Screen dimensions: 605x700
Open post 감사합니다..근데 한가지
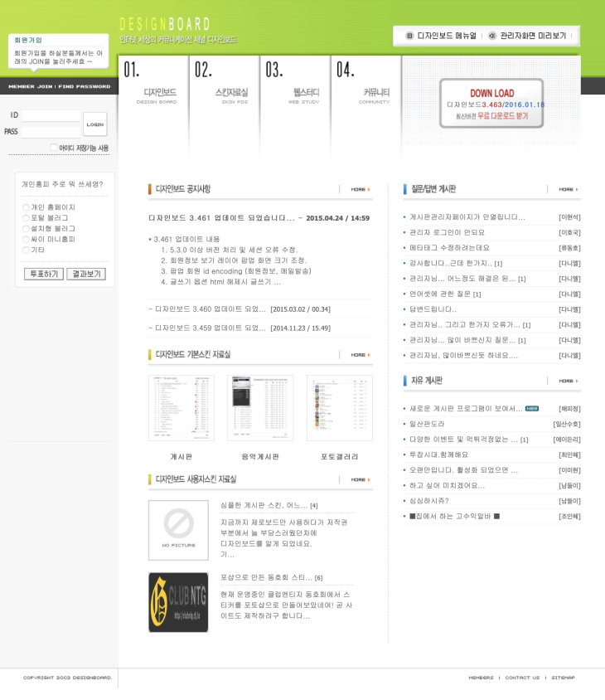coord(451,264)
